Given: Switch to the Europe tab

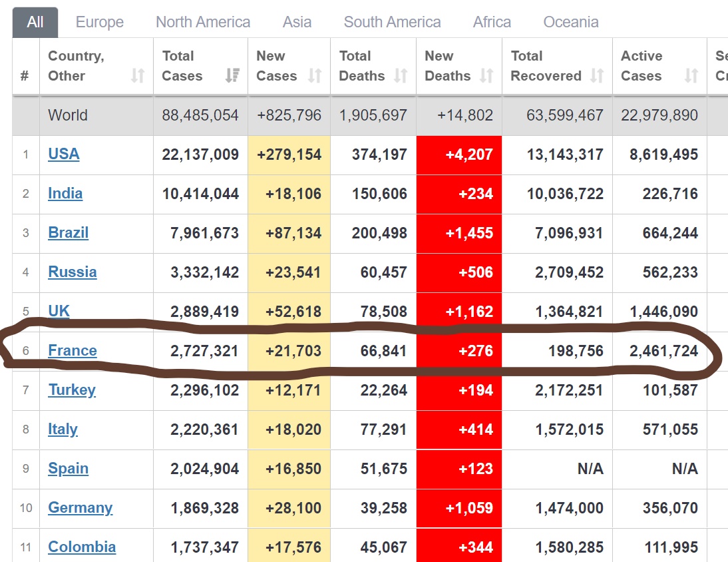Looking at the screenshot, I should coord(99,22).
